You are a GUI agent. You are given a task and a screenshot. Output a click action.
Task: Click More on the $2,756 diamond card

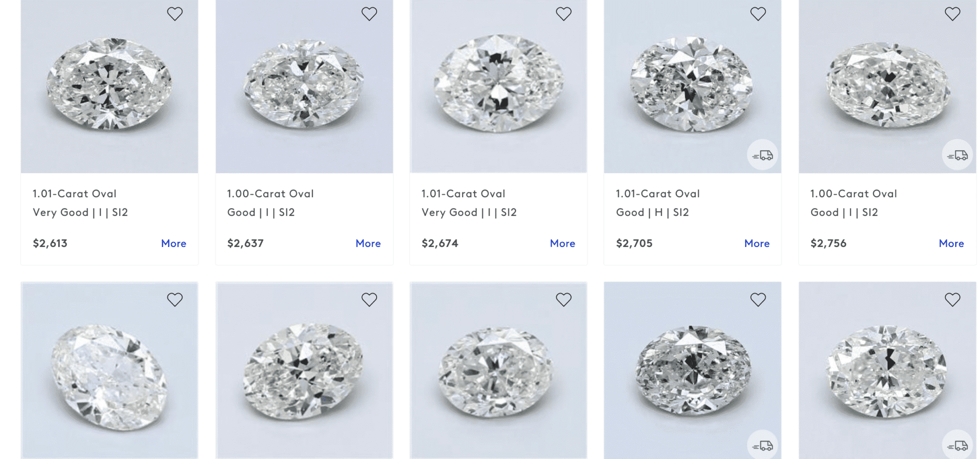[x=951, y=243]
